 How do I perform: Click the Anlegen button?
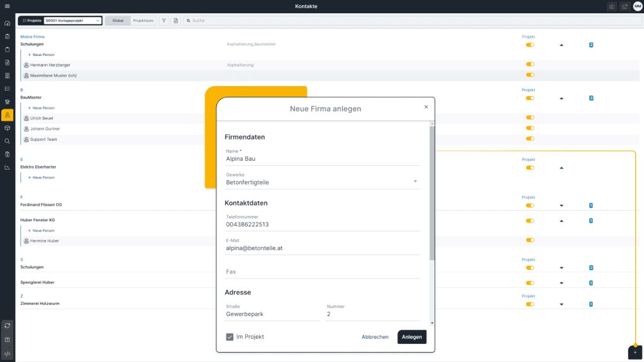tap(411, 337)
